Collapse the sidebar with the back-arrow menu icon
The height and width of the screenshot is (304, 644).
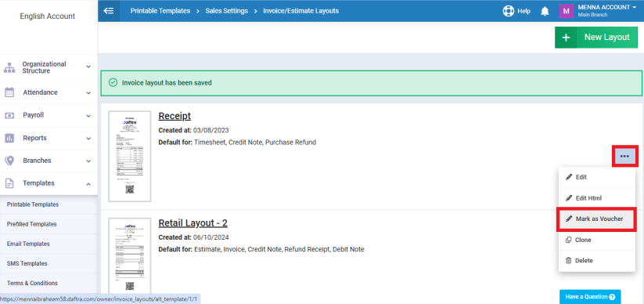pyautogui.click(x=109, y=11)
